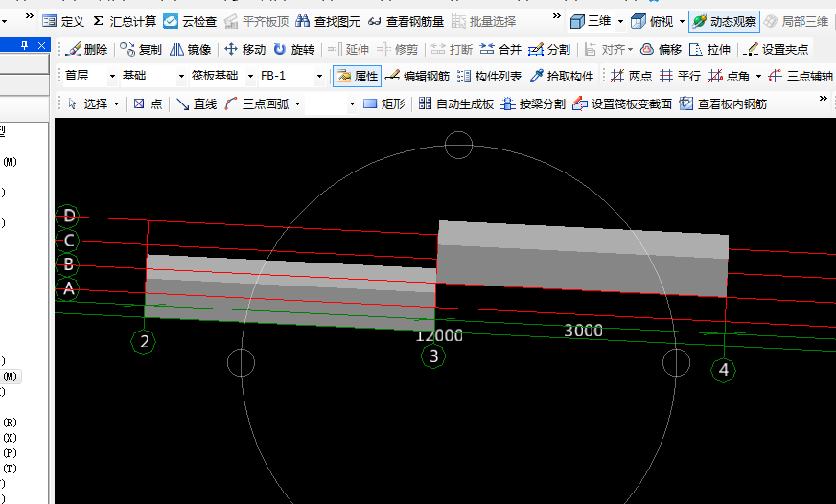
Task: Run 汇总计算 summary calculation
Action: [125, 21]
